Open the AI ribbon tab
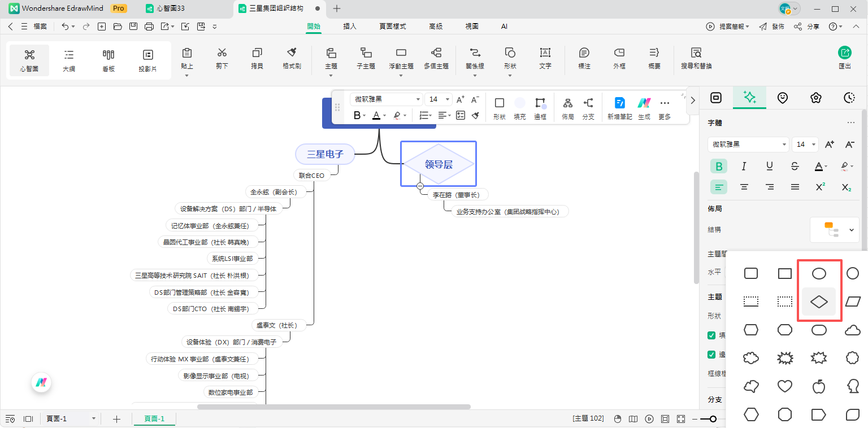 click(x=504, y=26)
